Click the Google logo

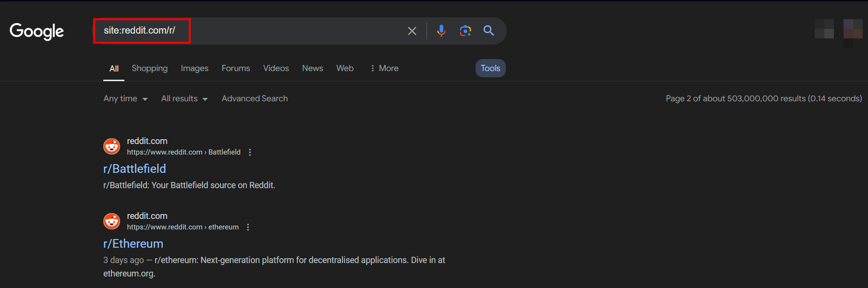coord(37,31)
